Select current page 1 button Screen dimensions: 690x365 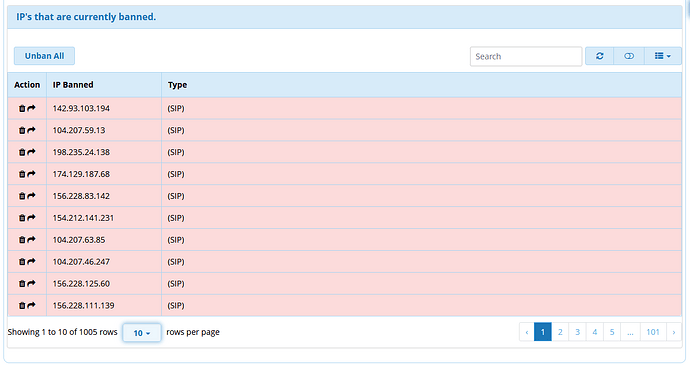(543, 332)
